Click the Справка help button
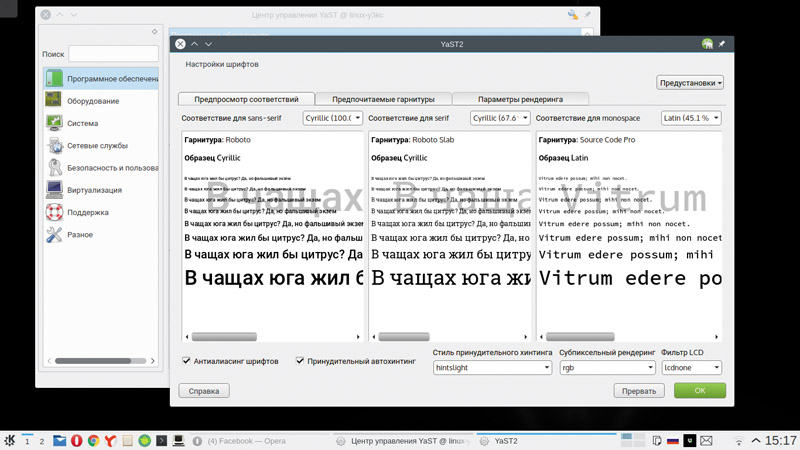Screen dimensions: 800x450 tap(204, 391)
